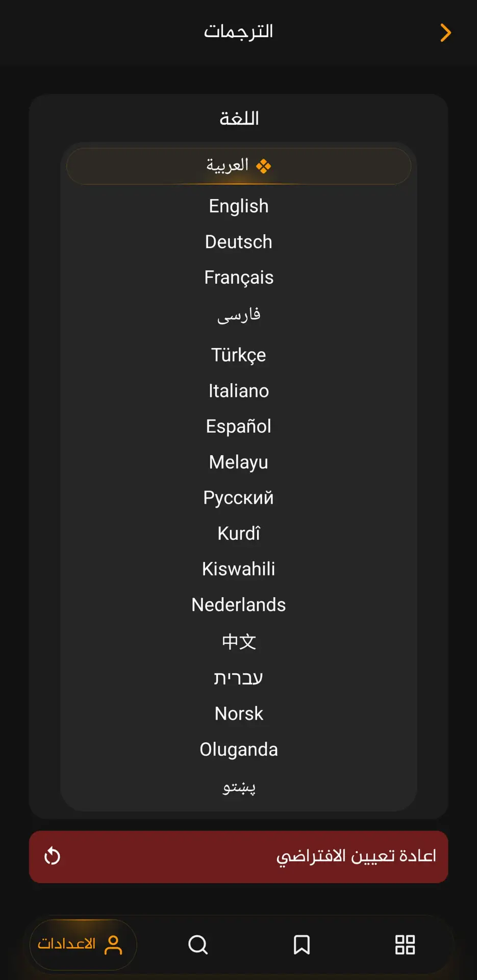Image resolution: width=477 pixels, height=980 pixels.
Task: Select Español as the language
Action: coord(238,426)
